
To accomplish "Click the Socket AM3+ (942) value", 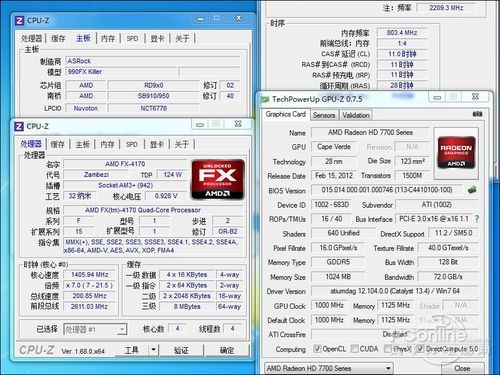I will click(125, 185).
